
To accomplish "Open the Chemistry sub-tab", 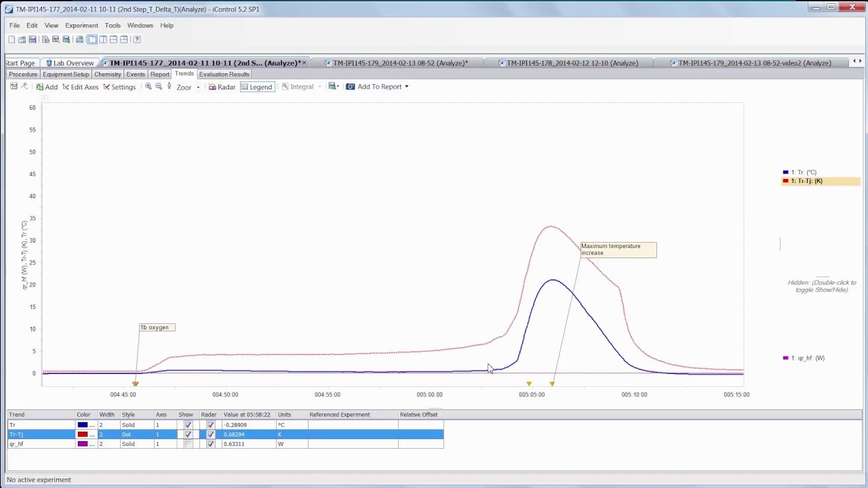I will 108,75.
